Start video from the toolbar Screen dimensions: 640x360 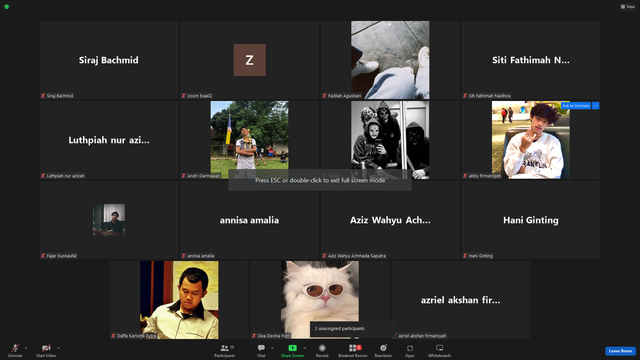tap(46, 350)
